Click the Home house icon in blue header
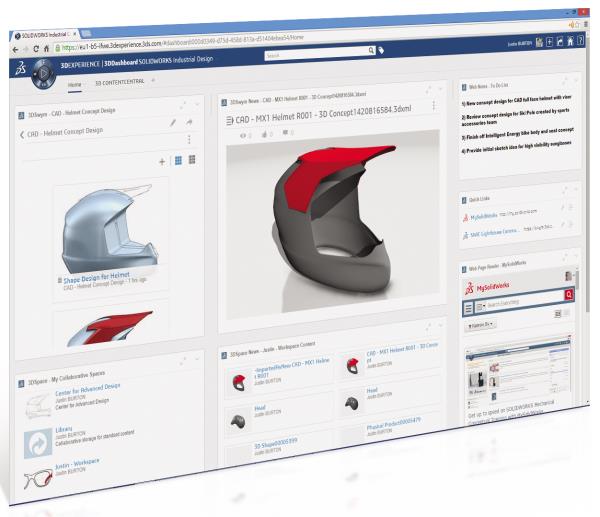600x517 pixels. [x=570, y=41]
